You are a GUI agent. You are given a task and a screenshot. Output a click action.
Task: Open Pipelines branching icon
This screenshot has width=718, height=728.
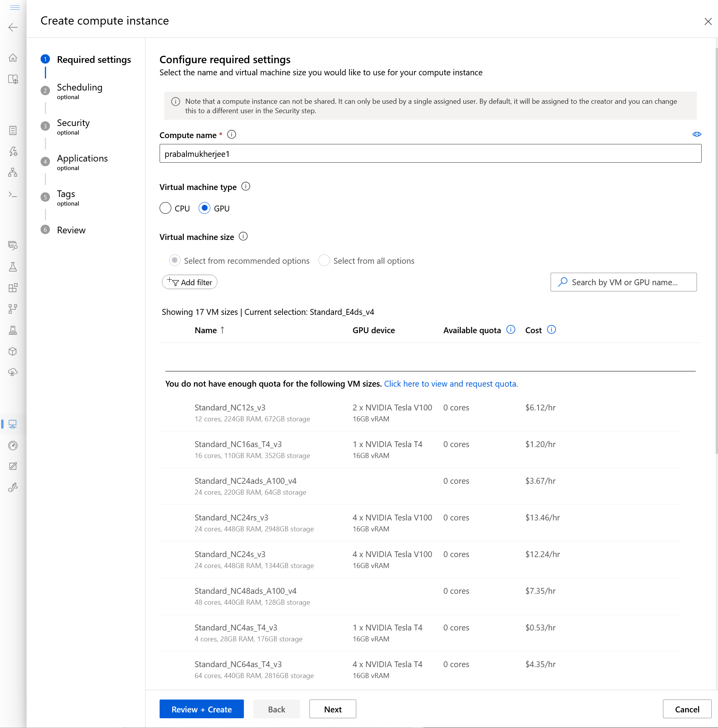(13, 309)
